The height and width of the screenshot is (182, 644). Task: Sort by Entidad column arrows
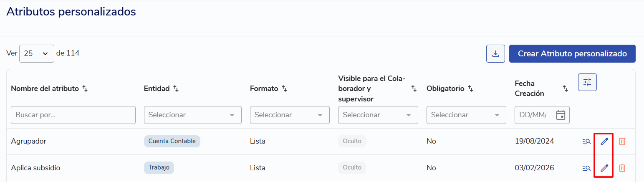click(x=176, y=88)
